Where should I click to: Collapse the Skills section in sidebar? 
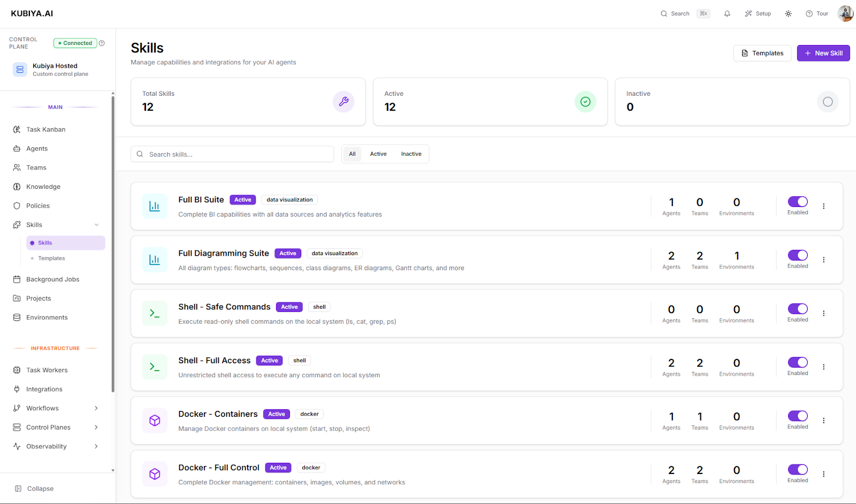click(x=96, y=224)
